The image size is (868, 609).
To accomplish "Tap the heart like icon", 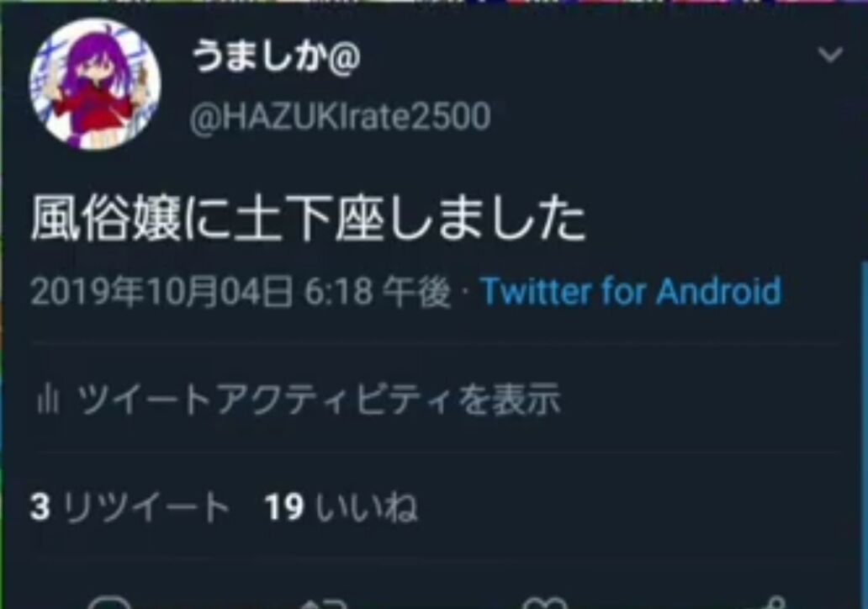I will pyautogui.click(x=545, y=602).
